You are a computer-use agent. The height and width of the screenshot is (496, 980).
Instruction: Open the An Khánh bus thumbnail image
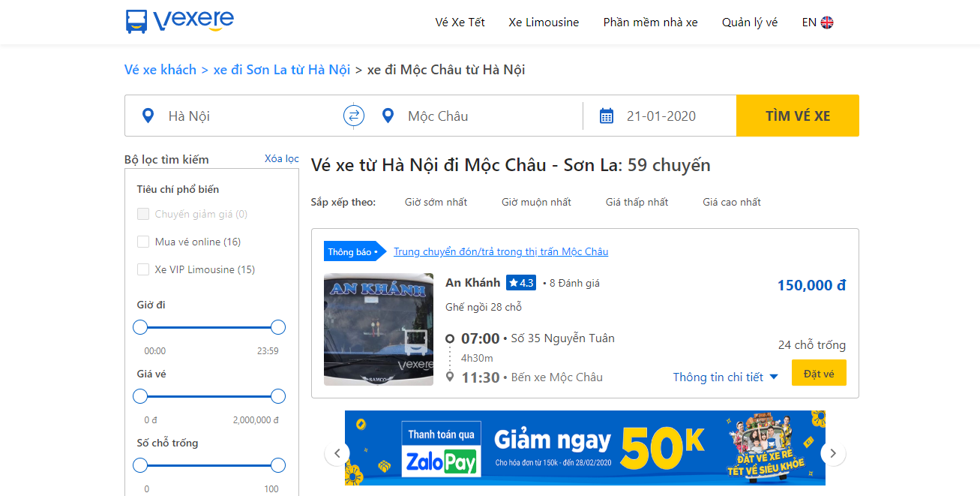point(379,329)
